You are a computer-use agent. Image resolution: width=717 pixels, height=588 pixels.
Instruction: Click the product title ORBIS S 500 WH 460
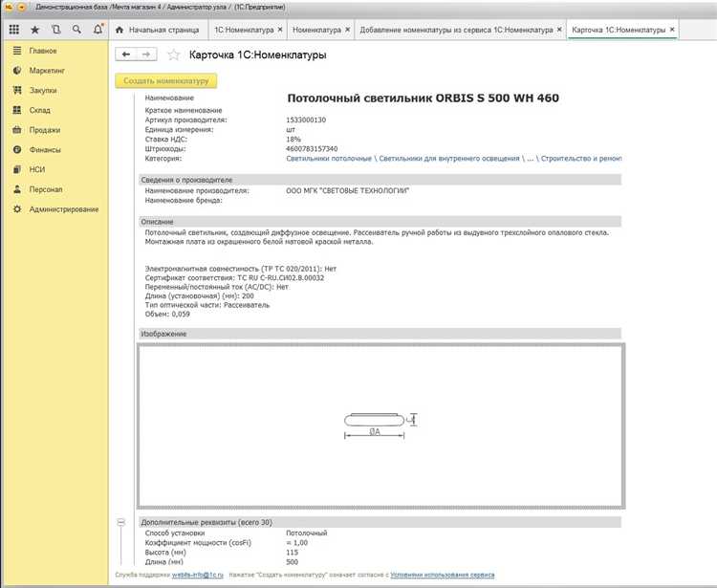[x=423, y=98]
